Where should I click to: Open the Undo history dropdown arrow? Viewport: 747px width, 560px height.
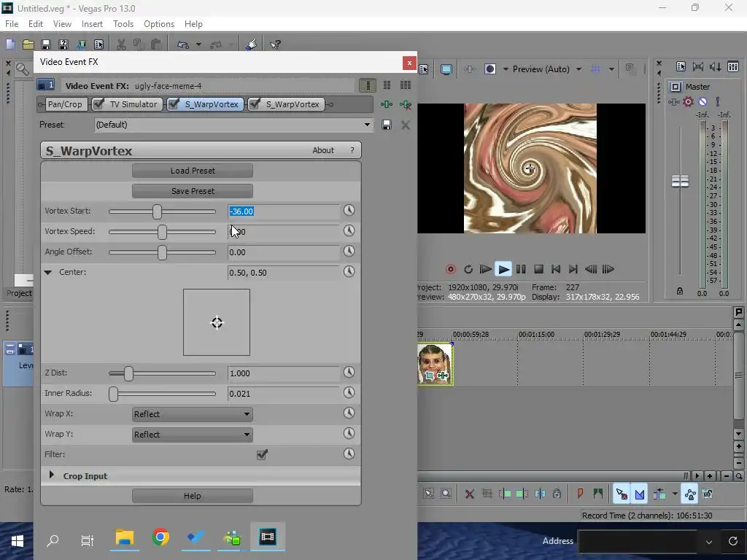point(198,44)
